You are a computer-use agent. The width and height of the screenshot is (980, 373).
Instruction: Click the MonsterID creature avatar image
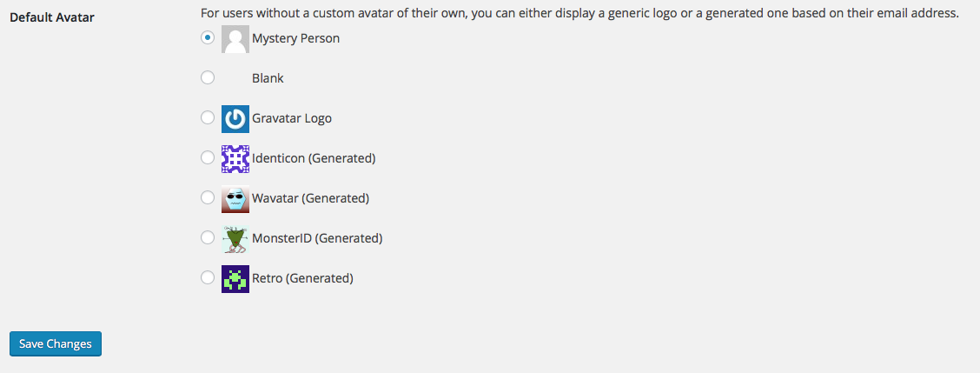point(235,239)
